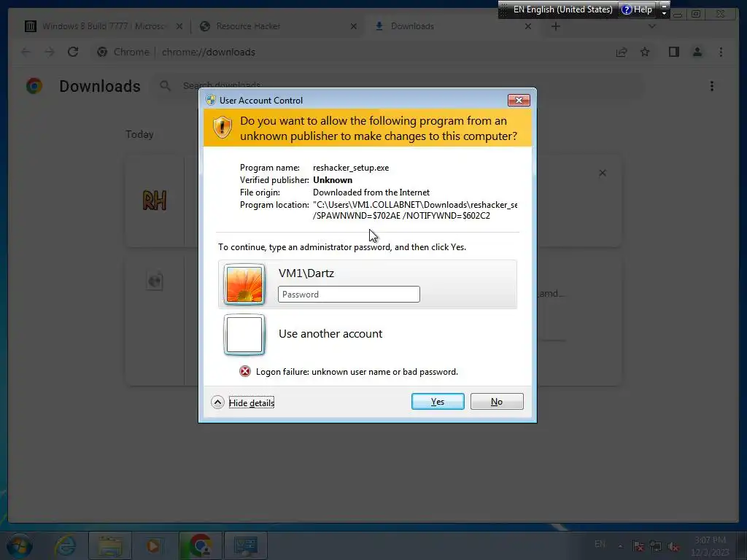Click the Logon failure error message text
The width and height of the screenshot is (747, 560).
(357, 372)
